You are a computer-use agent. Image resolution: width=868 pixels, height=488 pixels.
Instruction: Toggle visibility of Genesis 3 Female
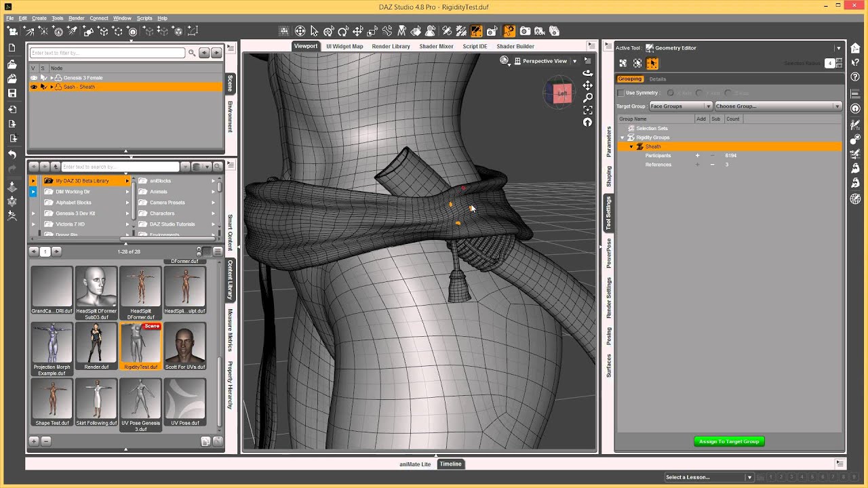[x=34, y=78]
